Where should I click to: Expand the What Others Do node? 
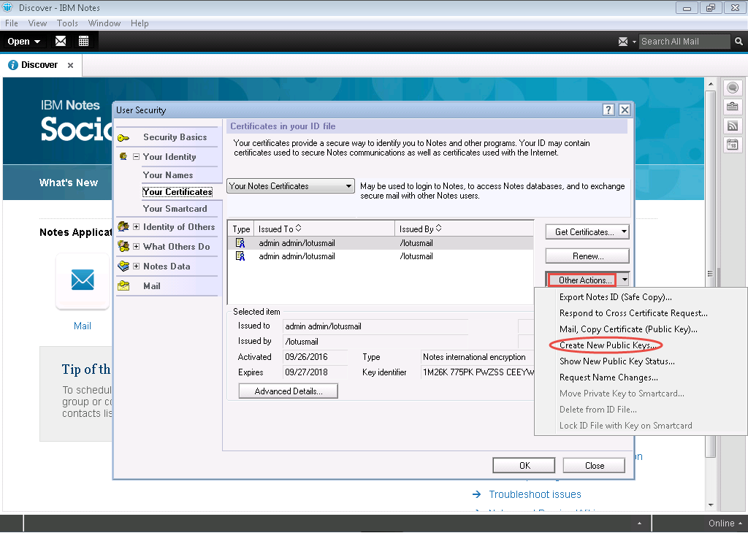tap(136, 247)
